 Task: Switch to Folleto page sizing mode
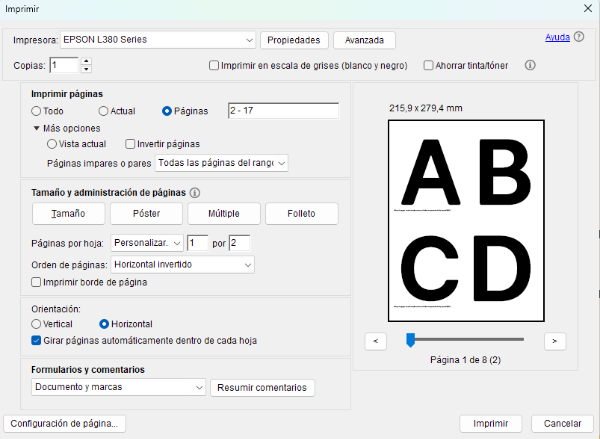pos(301,214)
